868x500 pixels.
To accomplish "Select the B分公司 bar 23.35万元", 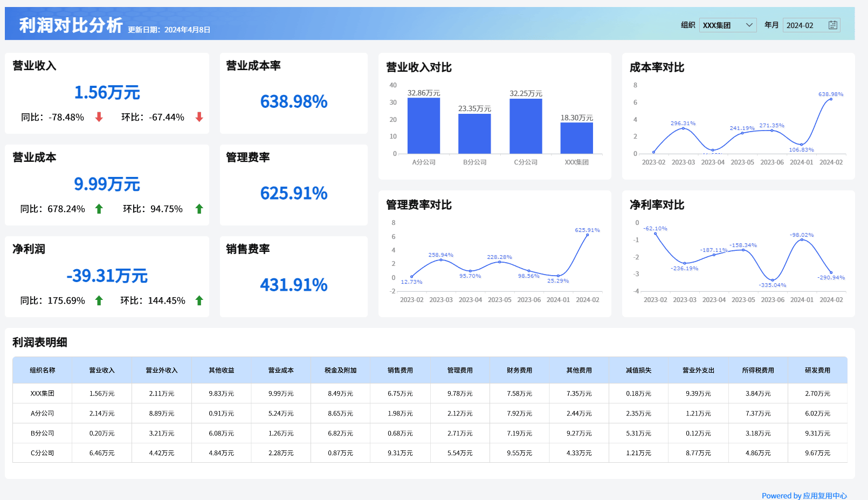I will pyautogui.click(x=474, y=134).
